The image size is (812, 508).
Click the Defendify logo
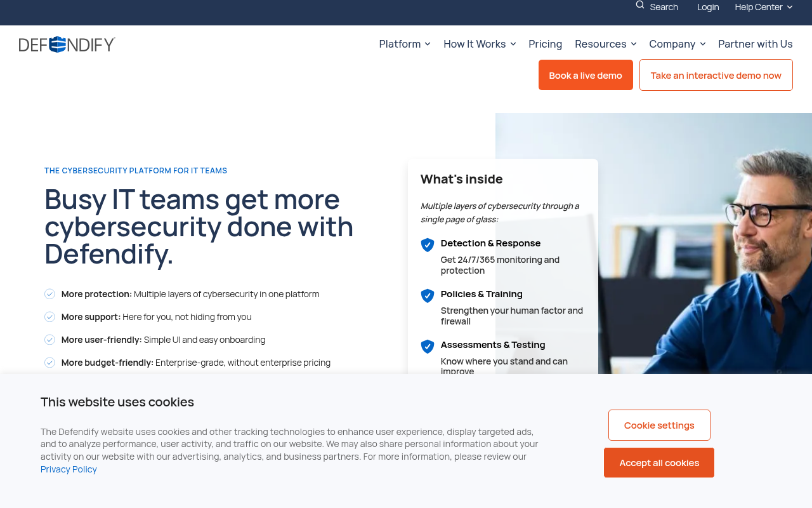tap(67, 44)
